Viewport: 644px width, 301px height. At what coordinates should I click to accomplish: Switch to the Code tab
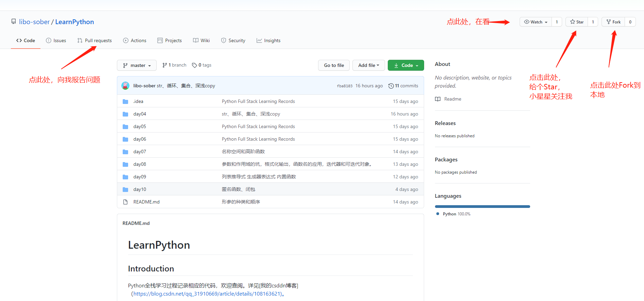[25, 40]
